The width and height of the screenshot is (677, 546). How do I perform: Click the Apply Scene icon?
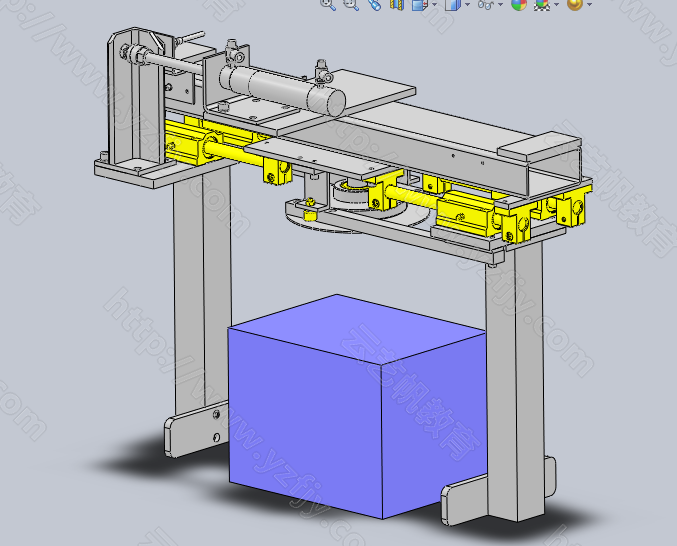click(x=541, y=4)
